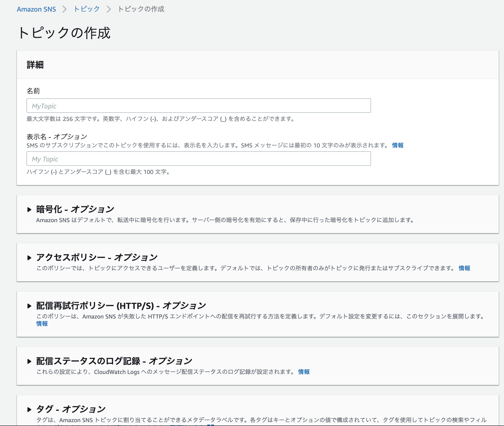Click breadcrumb chevron after Amazon SNS

click(x=65, y=9)
